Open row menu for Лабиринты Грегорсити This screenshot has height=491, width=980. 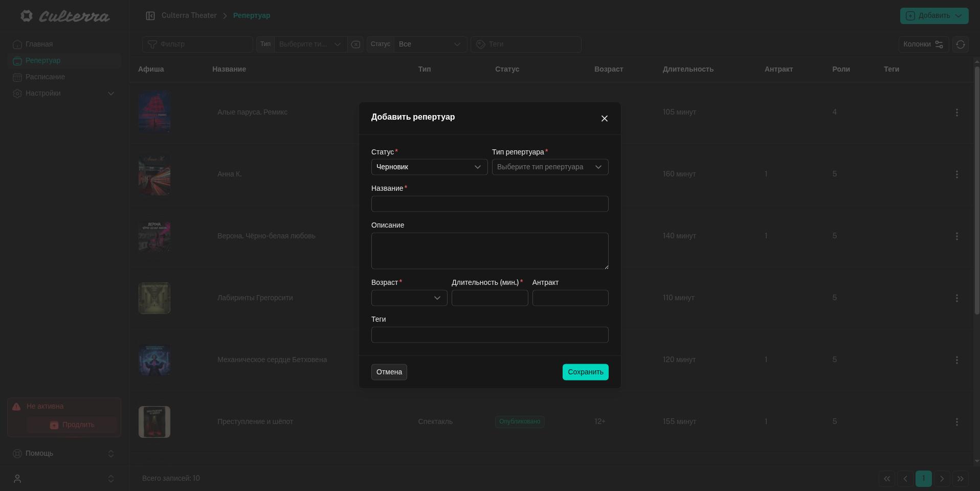[956, 298]
